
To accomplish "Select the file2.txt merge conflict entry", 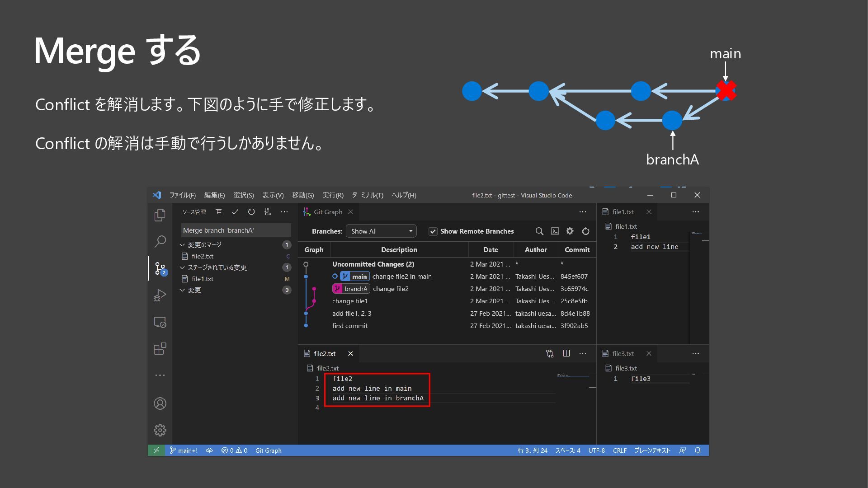I will click(203, 256).
